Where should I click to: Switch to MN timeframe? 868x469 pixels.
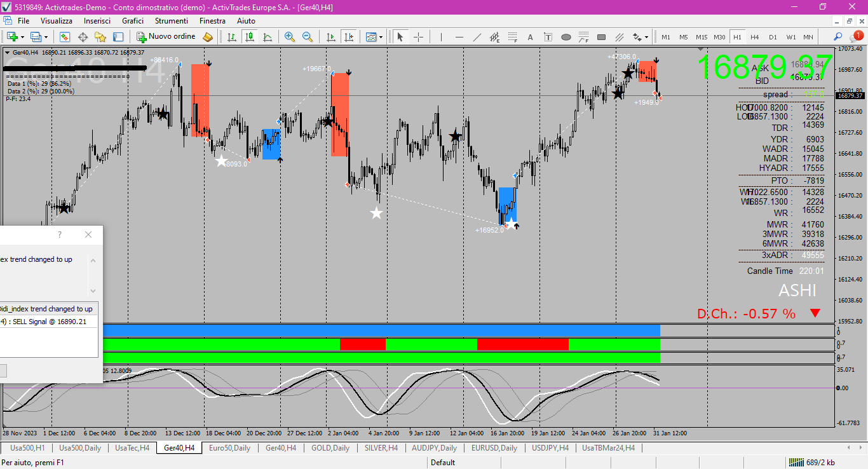808,37
